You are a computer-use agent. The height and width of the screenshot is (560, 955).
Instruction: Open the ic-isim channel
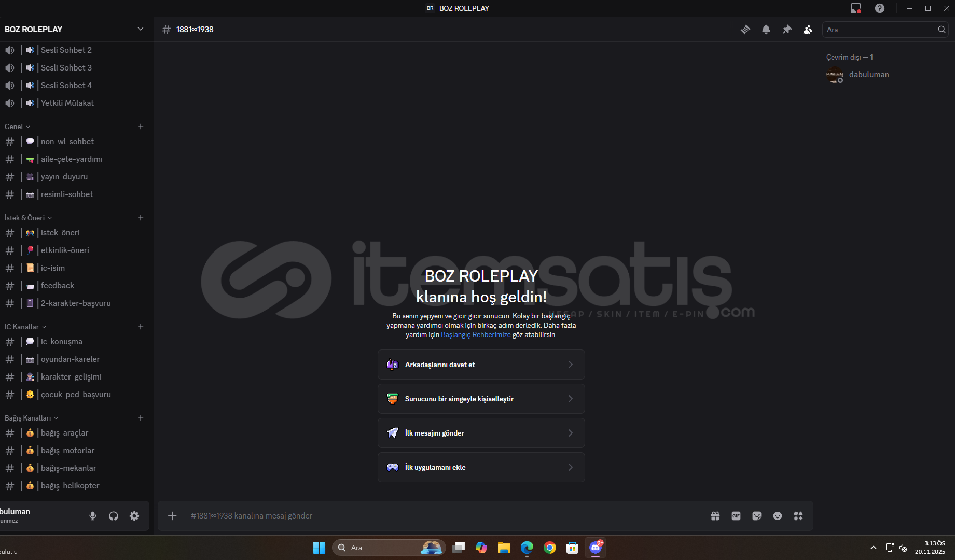click(x=75, y=268)
